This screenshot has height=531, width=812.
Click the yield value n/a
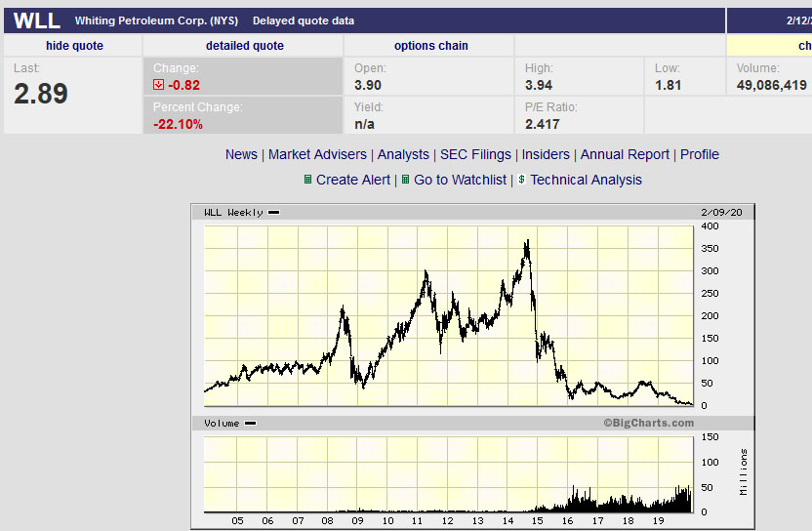(364, 124)
